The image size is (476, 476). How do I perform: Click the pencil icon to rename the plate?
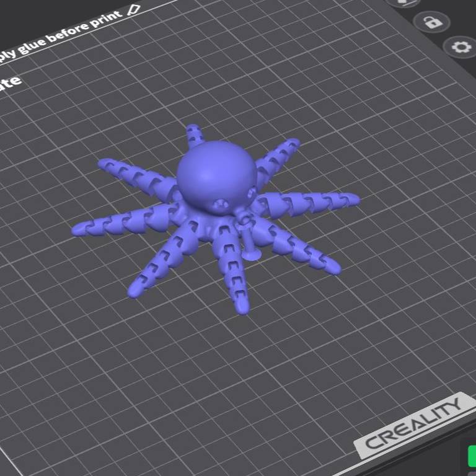[133, 10]
